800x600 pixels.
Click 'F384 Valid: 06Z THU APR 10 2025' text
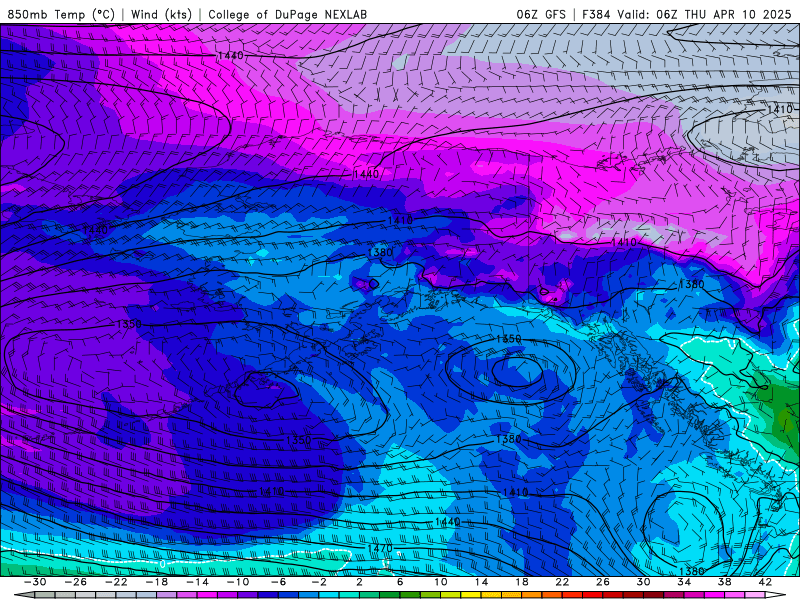[x=686, y=14]
